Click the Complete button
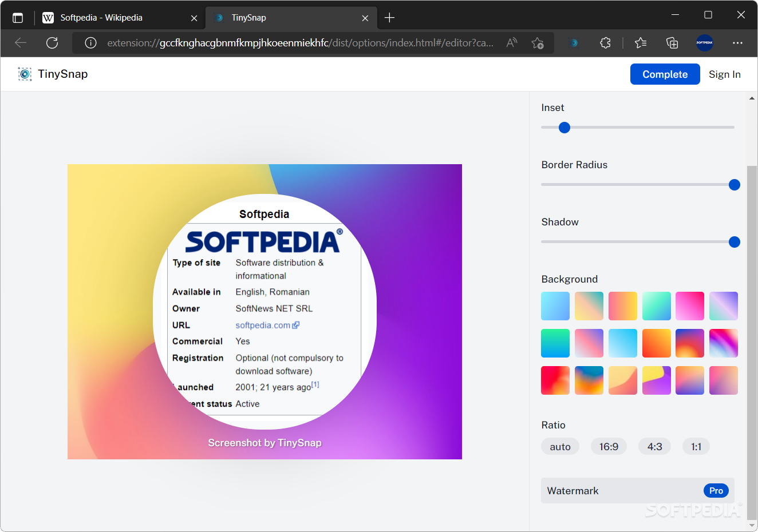The width and height of the screenshot is (758, 532). 665,74
